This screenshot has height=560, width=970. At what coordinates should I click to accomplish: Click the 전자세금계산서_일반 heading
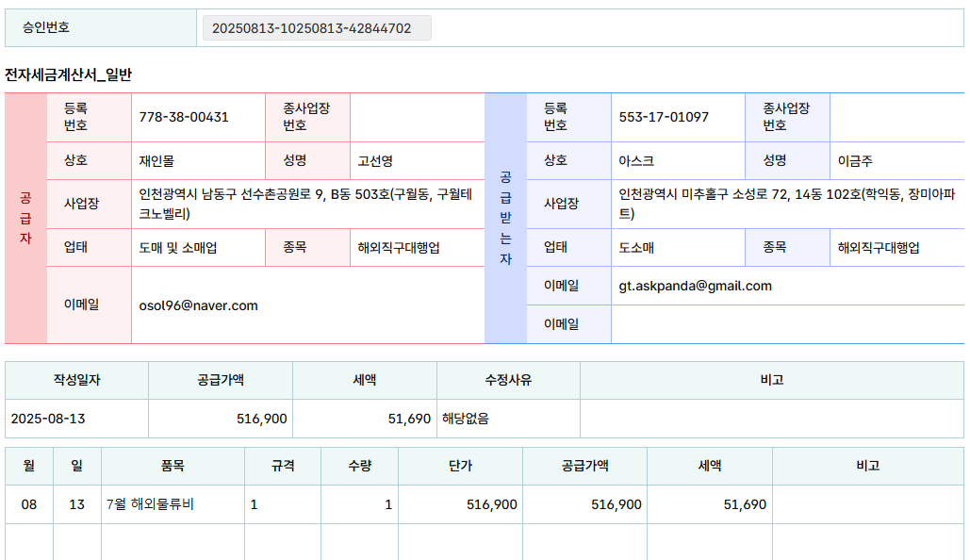tap(69, 74)
